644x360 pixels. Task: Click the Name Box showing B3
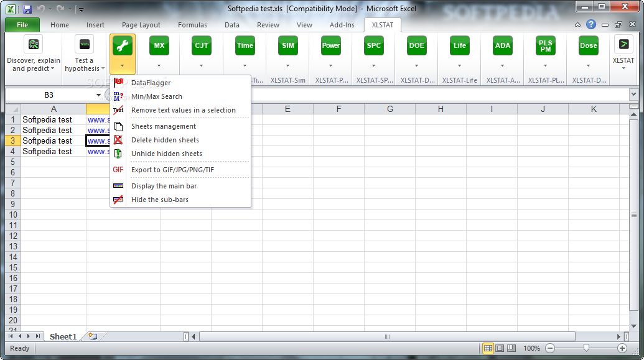[x=49, y=95]
